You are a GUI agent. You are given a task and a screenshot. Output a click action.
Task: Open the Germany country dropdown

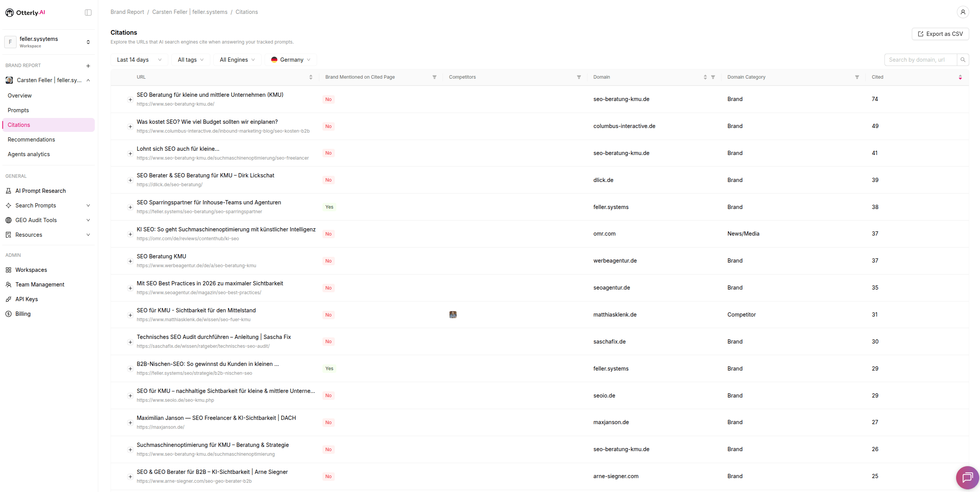pyautogui.click(x=291, y=60)
